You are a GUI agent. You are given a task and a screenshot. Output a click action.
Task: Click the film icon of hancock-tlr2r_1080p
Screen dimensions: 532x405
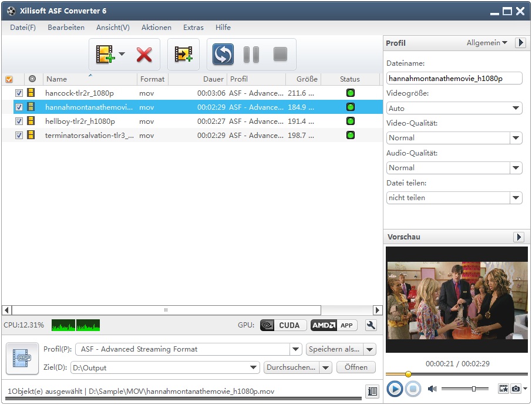pyautogui.click(x=31, y=93)
